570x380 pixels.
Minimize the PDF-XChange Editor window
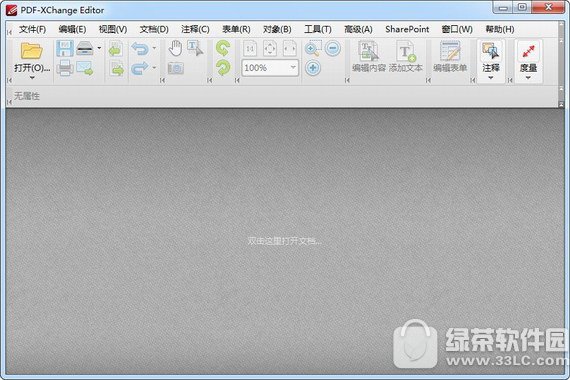503,7
